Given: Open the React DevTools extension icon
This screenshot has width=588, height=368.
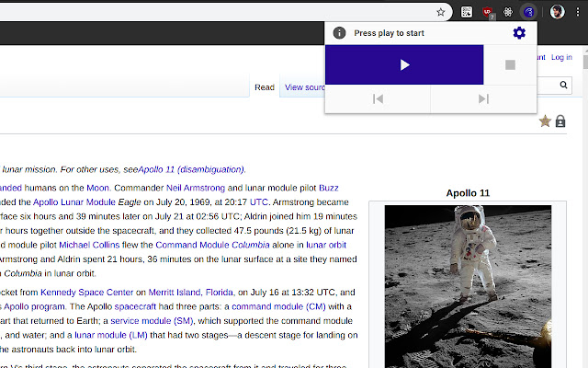Looking at the screenshot, I should point(508,12).
